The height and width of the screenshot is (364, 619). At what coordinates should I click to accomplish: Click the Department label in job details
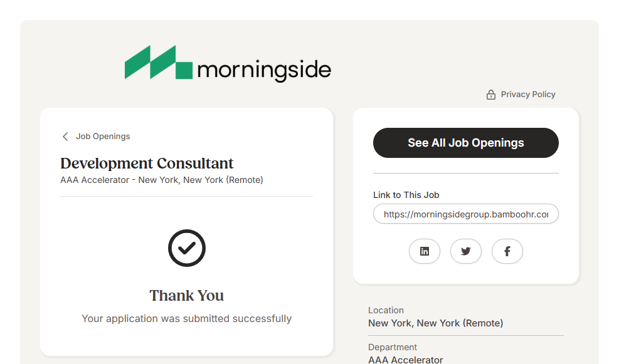(x=393, y=347)
